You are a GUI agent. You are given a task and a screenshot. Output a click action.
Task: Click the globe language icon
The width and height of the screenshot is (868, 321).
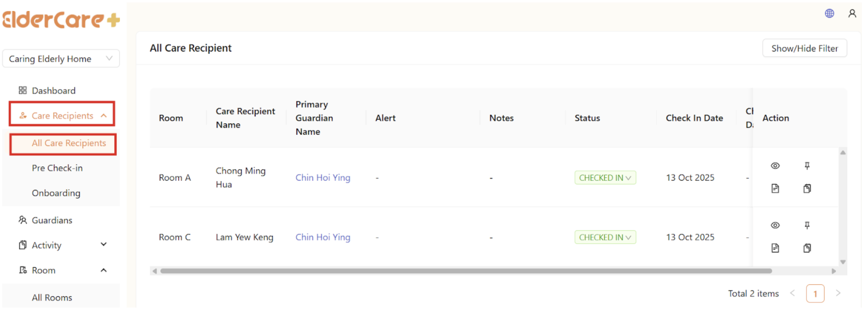point(829,13)
